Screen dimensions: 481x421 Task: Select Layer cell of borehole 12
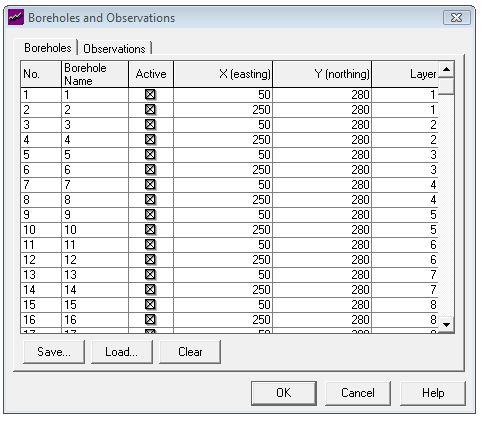[405, 260]
